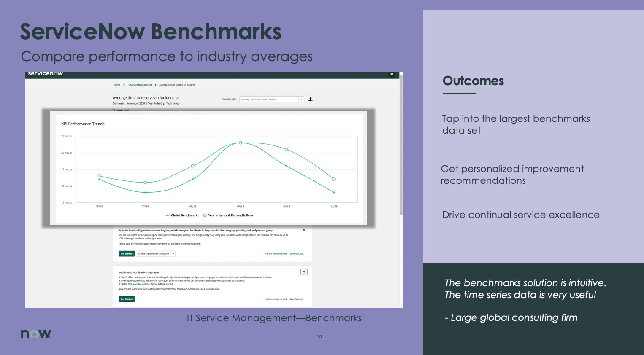The height and width of the screenshot is (355, 644).
Task: Click Get Started on Implement Problem Management
Action: click(x=127, y=299)
